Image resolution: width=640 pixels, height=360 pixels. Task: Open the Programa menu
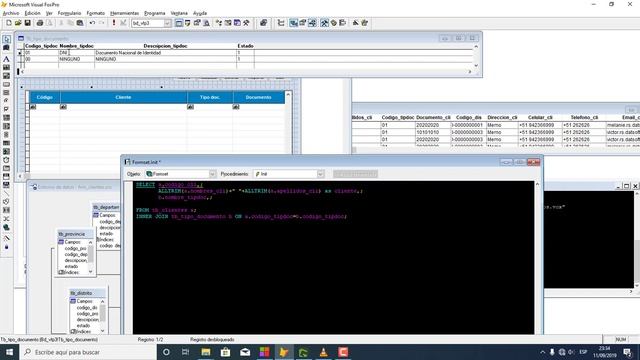point(155,13)
